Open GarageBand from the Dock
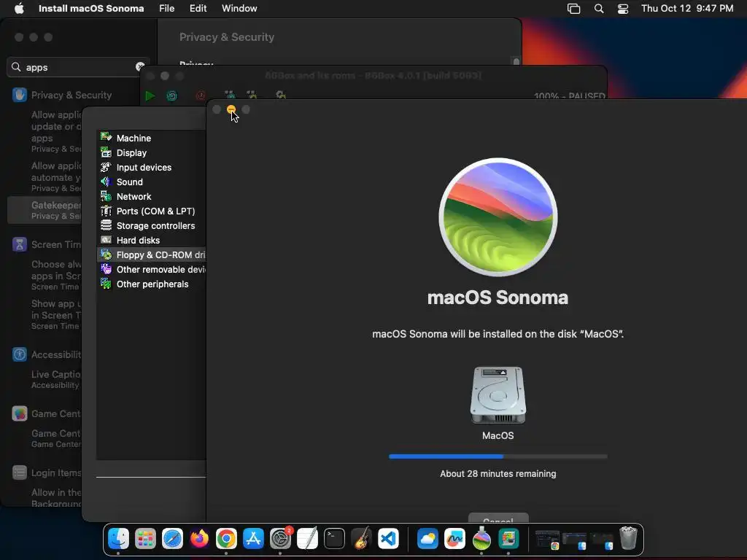The image size is (747, 560). pyautogui.click(x=362, y=539)
